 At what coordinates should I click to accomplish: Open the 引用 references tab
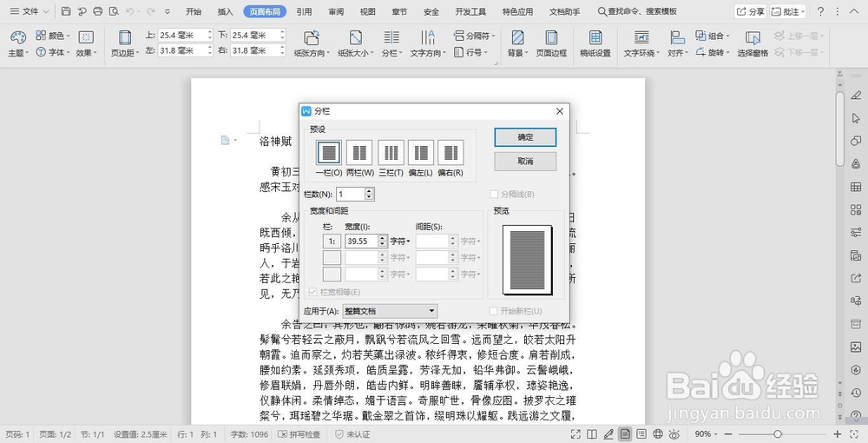[304, 11]
